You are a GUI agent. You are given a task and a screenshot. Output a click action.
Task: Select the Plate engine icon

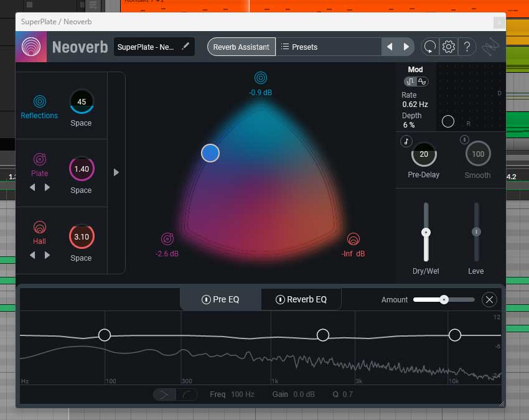click(39, 159)
